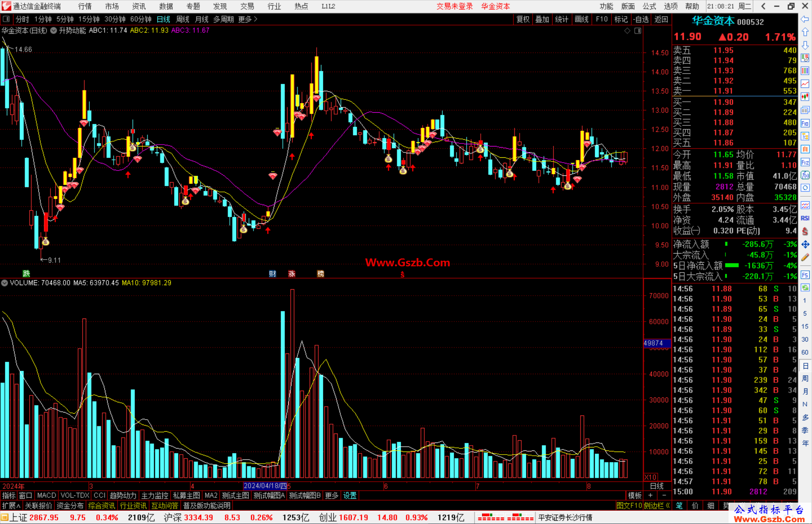Open the RSI indicator sidebar icon
This screenshot has width=812, height=524.
coord(805,218)
